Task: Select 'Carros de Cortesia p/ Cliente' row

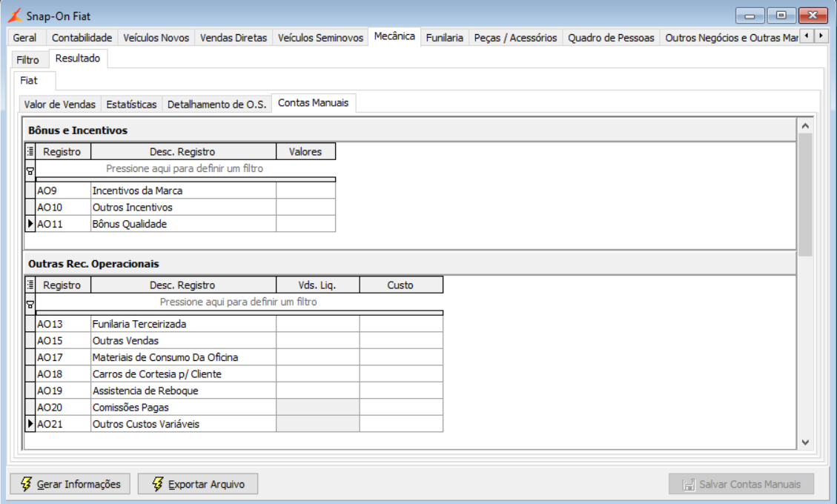Action: coord(234,374)
